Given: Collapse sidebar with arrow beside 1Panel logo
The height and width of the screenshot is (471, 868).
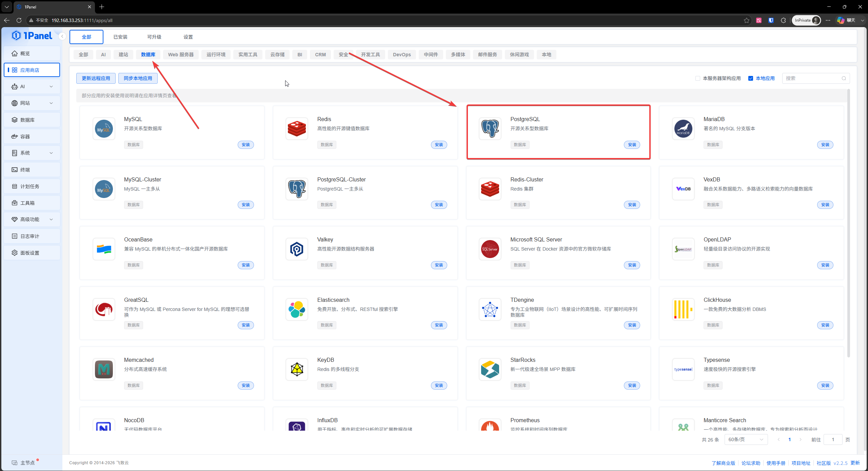Looking at the screenshot, I should [x=62, y=36].
